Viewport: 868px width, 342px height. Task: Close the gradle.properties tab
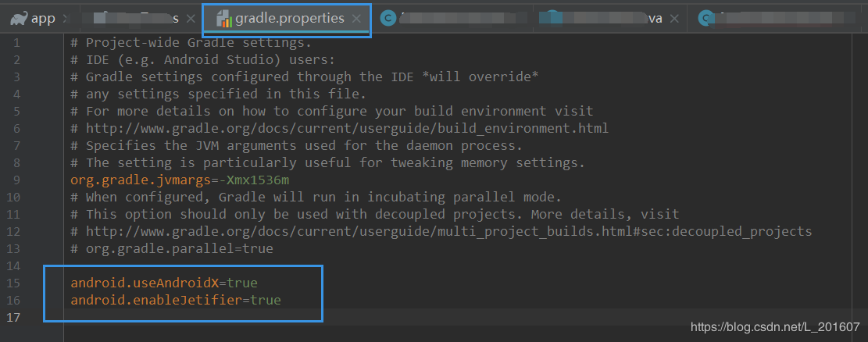[357, 19]
